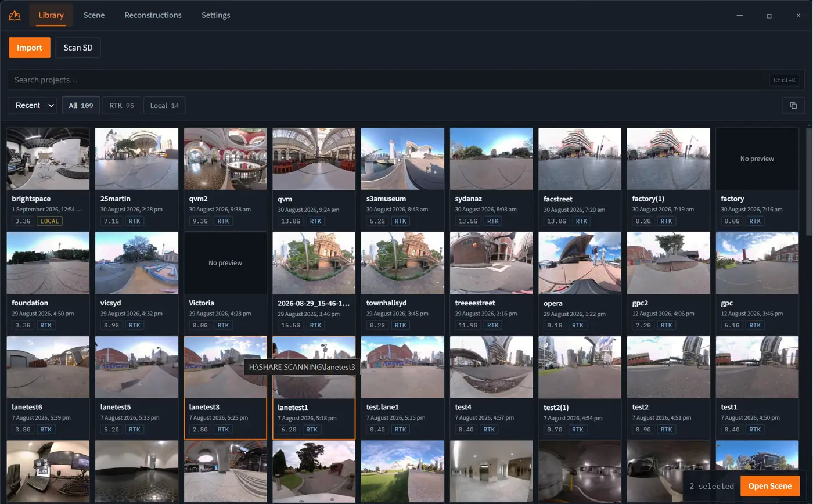Click the '11.9G' size badge on treeeestreet
This screenshot has width=813, height=504.
tap(467, 326)
